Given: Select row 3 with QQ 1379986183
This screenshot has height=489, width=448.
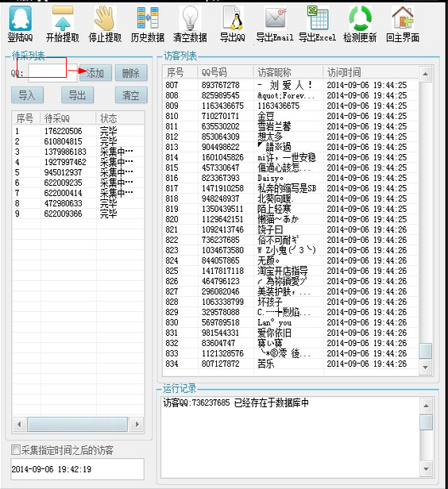Looking at the screenshot, I should pyautogui.click(x=78, y=152).
